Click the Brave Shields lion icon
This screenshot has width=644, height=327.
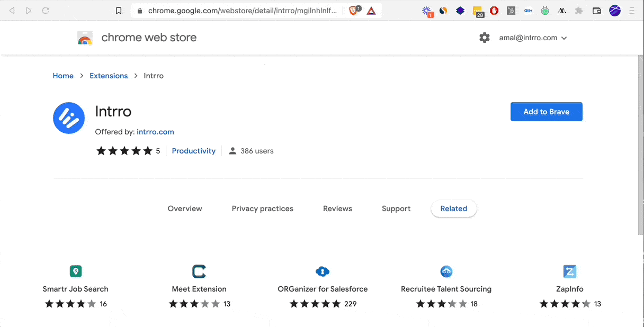point(354,11)
